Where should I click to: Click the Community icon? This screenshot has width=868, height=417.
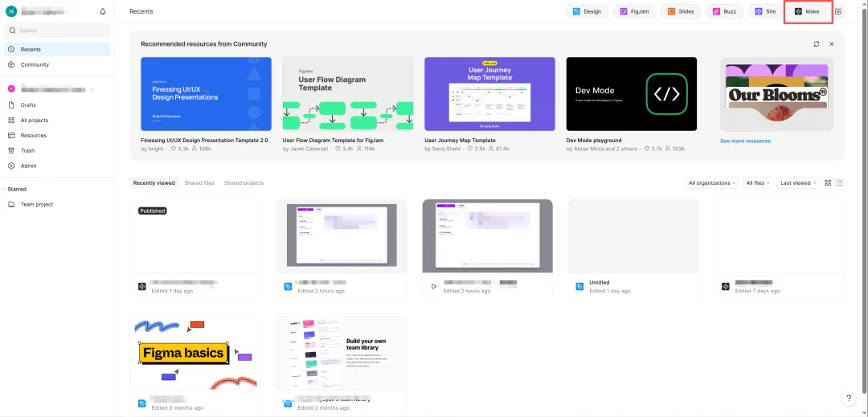tap(11, 65)
